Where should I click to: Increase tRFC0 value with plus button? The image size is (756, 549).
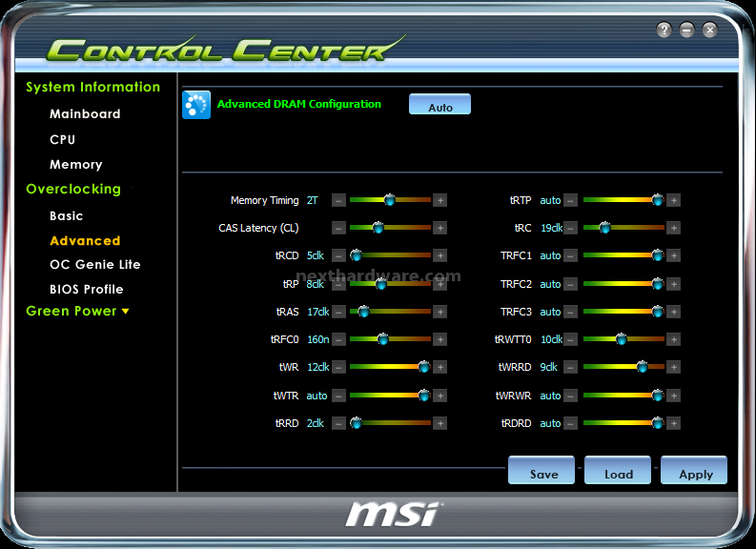(x=439, y=339)
